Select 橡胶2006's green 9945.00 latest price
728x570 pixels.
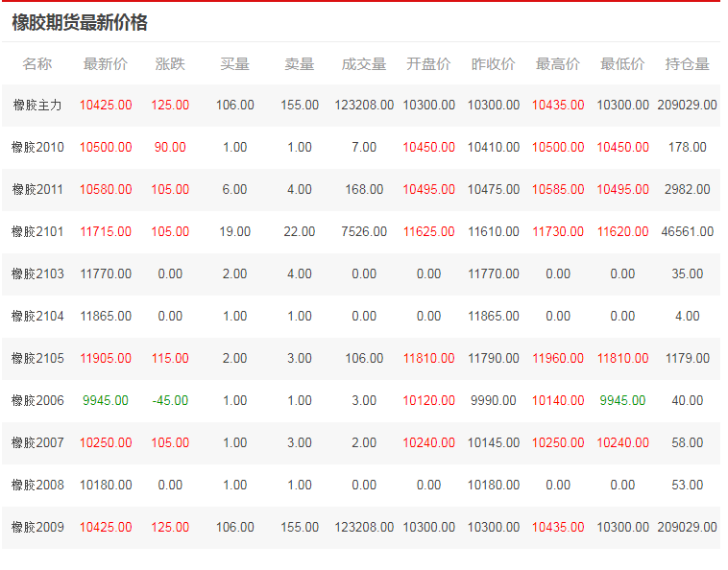106,400
